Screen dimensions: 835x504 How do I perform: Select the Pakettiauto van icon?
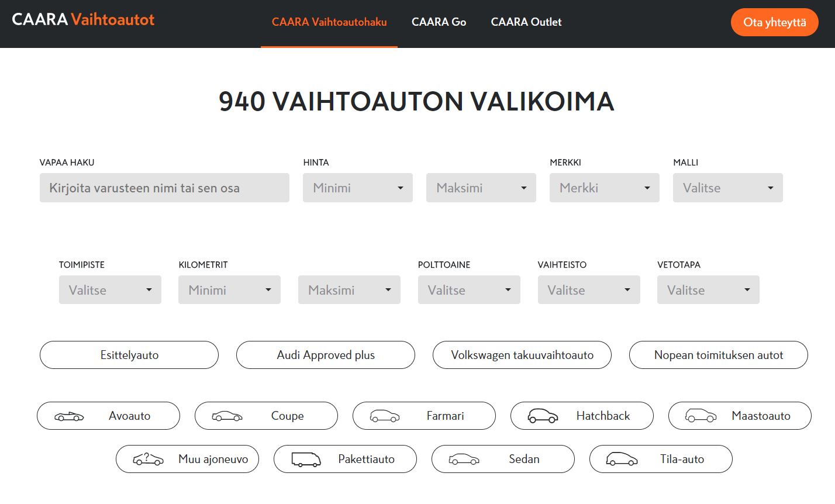click(x=306, y=460)
